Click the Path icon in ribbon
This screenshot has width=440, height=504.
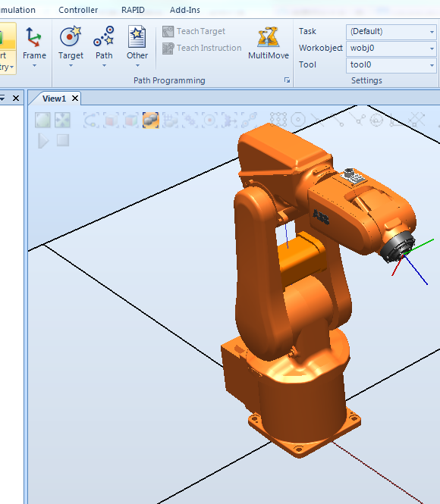(104, 36)
